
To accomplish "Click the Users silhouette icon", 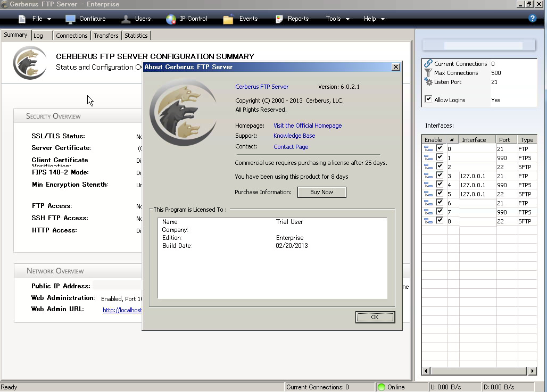I will tap(126, 19).
